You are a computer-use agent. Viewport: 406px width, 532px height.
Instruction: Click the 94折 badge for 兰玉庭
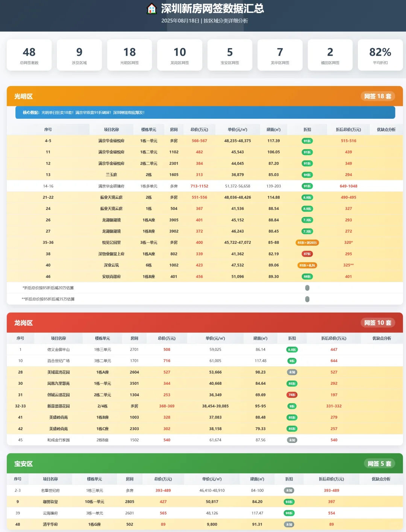tap(307, 175)
